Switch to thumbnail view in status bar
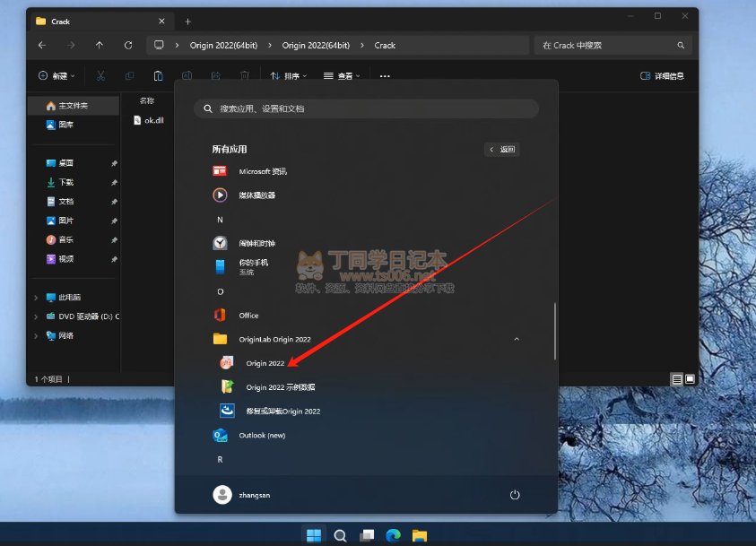This screenshot has width=756, height=546. 690,379
